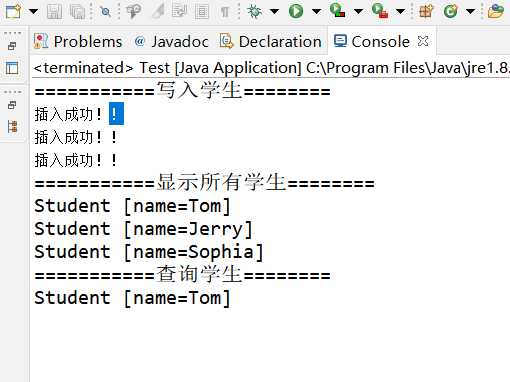Click the green bug Debug icon
510x382 pixels.
click(255, 11)
